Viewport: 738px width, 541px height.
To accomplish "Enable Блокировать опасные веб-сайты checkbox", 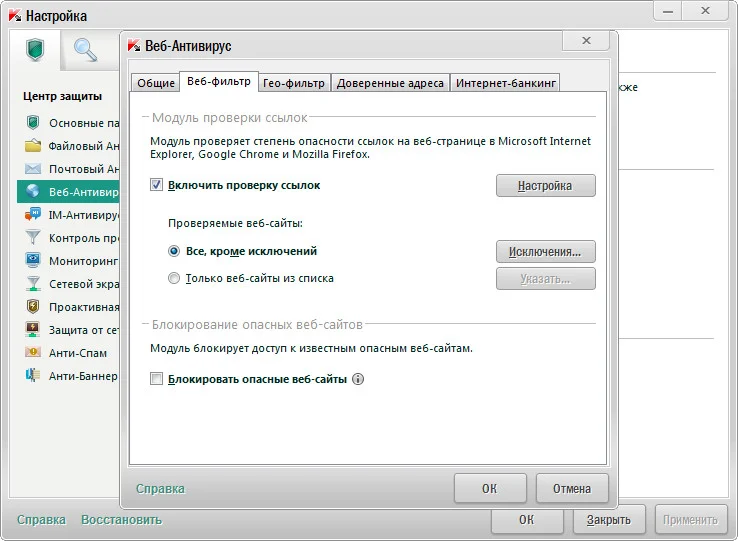I will pyautogui.click(x=156, y=379).
